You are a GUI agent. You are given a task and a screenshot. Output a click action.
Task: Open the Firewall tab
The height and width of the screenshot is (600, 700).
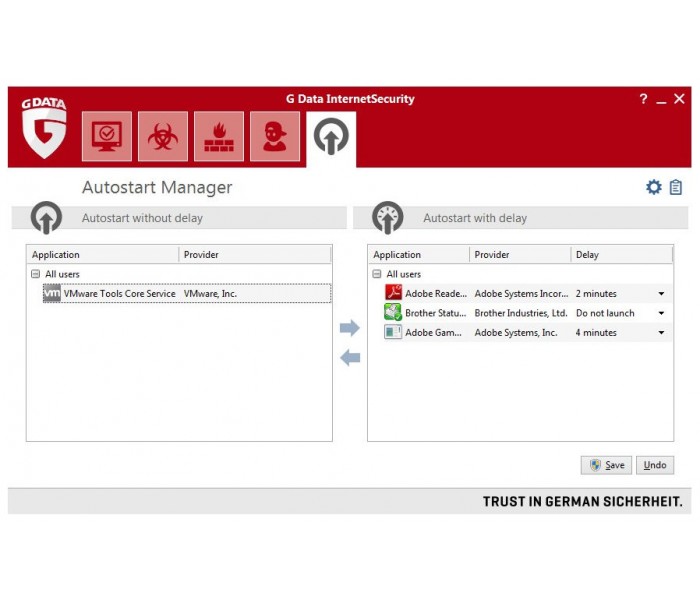point(219,136)
